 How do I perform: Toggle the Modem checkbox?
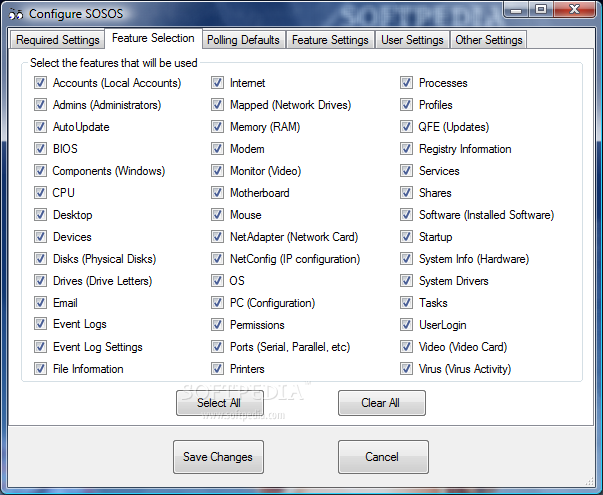point(217,148)
